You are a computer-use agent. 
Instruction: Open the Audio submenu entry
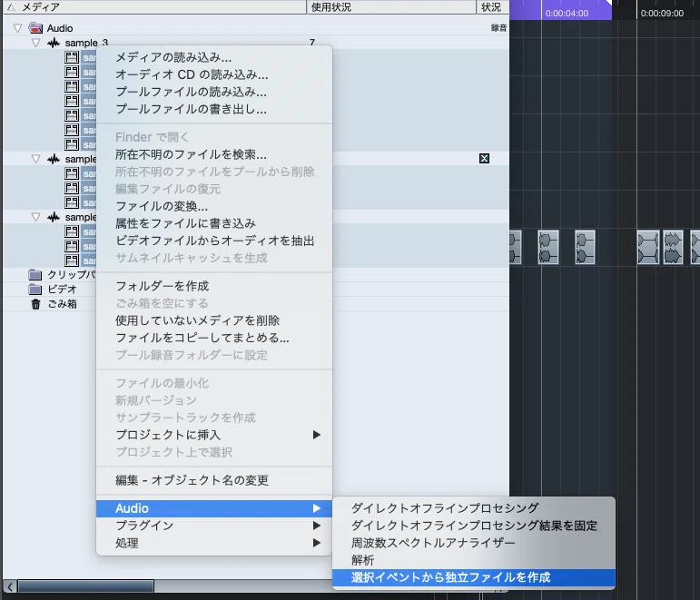coord(214,508)
